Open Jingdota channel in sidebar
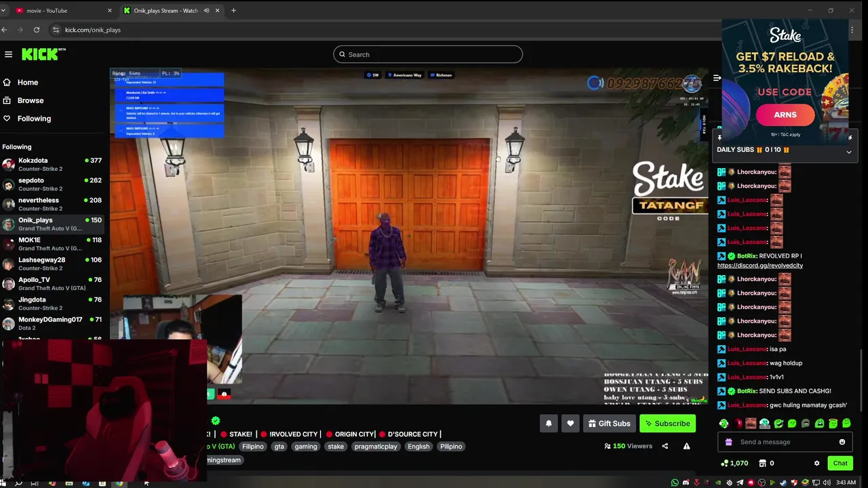The height and width of the screenshot is (488, 868). (52, 303)
